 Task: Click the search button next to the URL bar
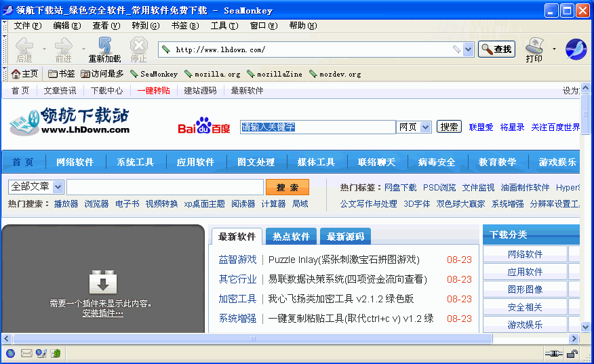(496, 49)
